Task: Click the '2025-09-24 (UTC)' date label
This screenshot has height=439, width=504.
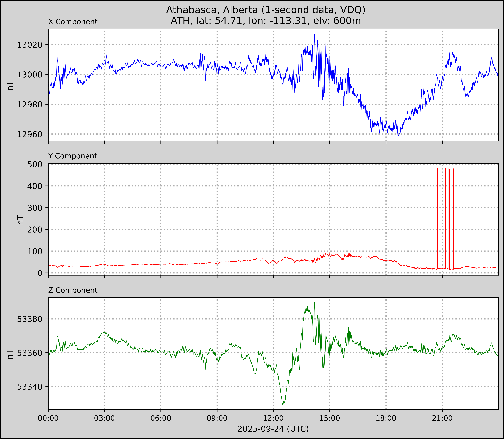Action: pyautogui.click(x=273, y=429)
